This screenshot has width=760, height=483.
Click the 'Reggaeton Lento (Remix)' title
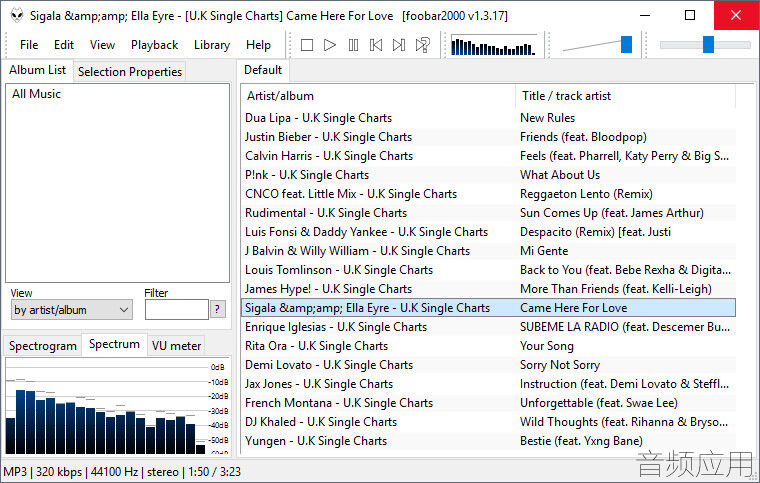(x=586, y=194)
